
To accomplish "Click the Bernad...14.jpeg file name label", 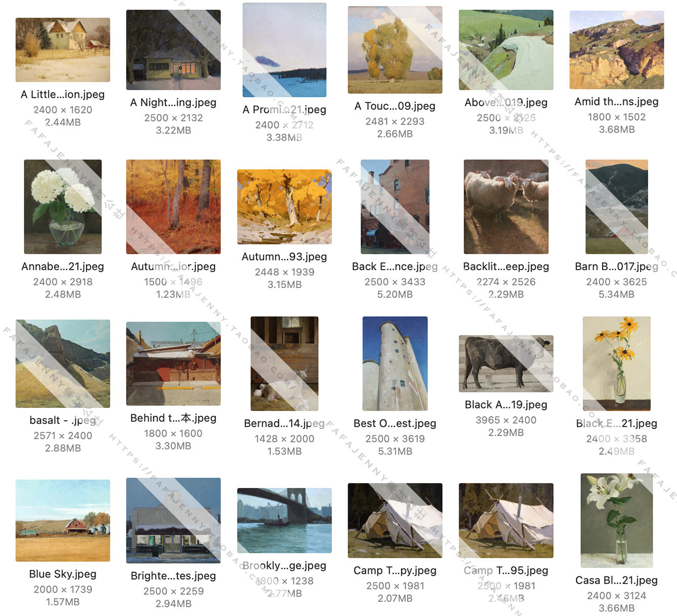I will tap(284, 423).
